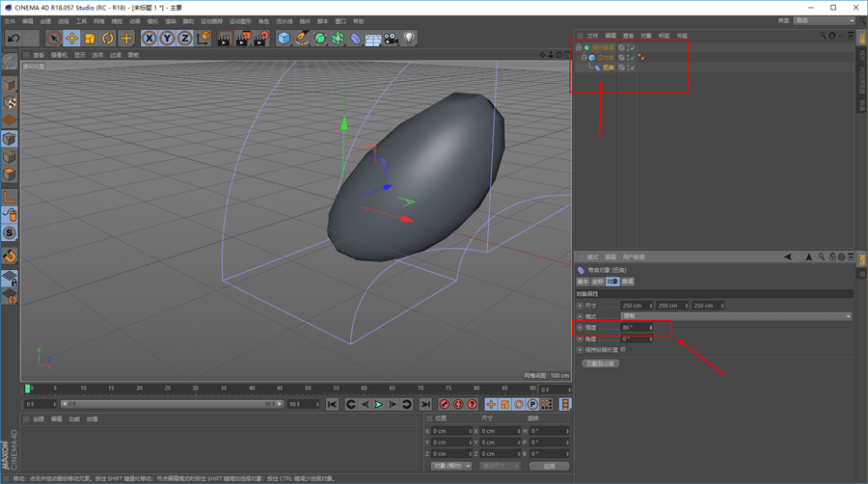This screenshot has height=484, width=868.
Task: Open the Light object icon
Action: pos(409,39)
